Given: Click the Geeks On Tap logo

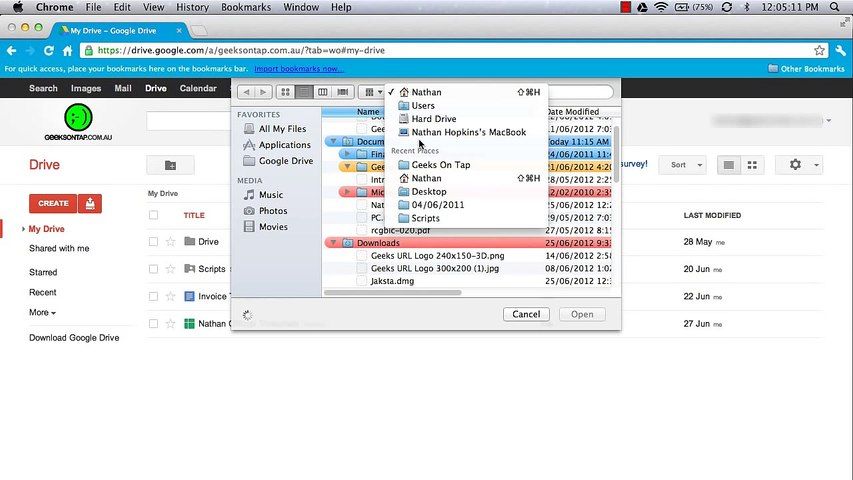Looking at the screenshot, I should [78, 122].
